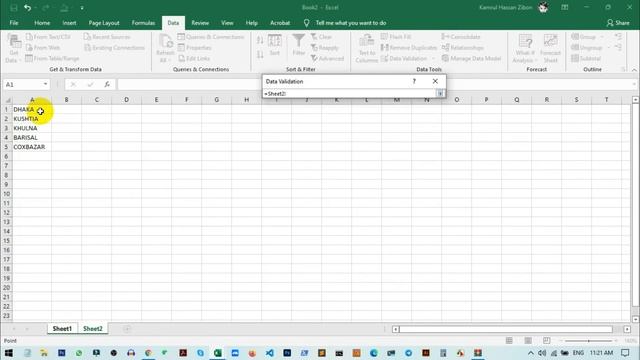Open Windows Start menu

[9, 353]
